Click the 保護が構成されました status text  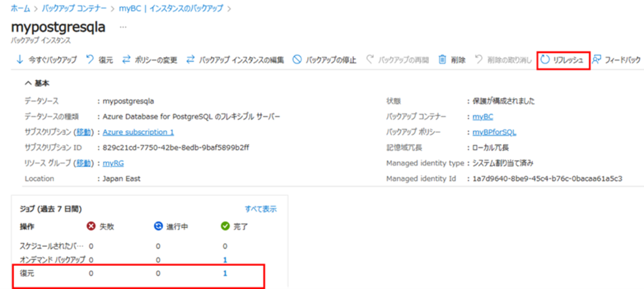pyautogui.click(x=504, y=101)
